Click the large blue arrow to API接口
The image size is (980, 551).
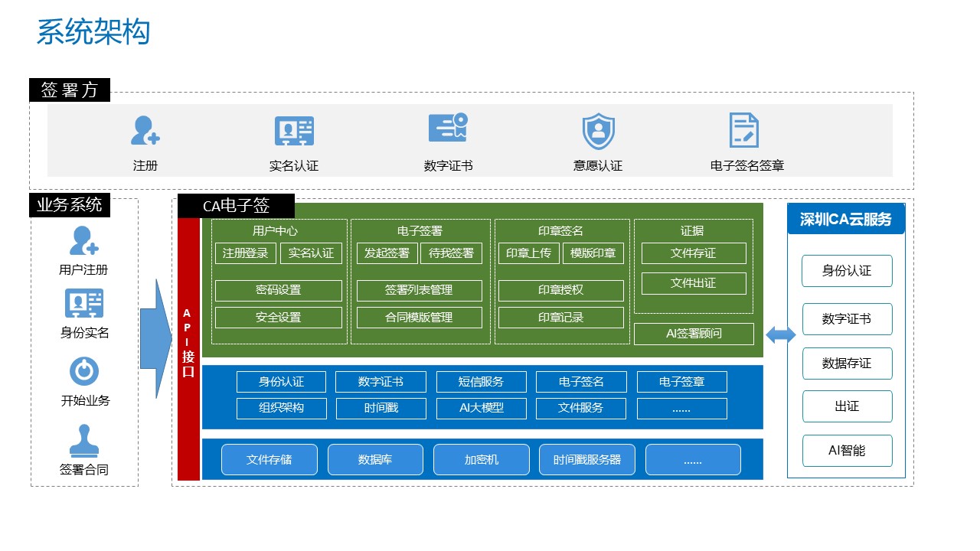click(x=157, y=338)
